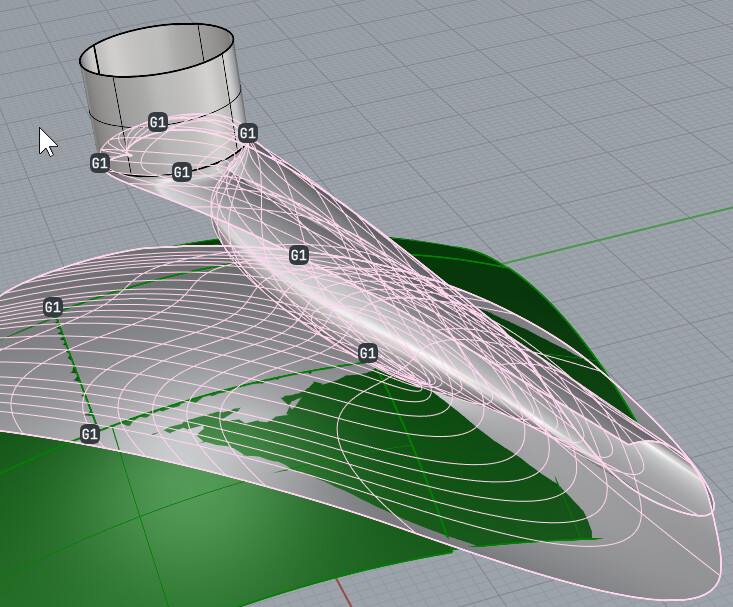Click the G1 badge midway along the neck blend
Image resolution: width=733 pixels, height=607 pixels.
coord(299,255)
